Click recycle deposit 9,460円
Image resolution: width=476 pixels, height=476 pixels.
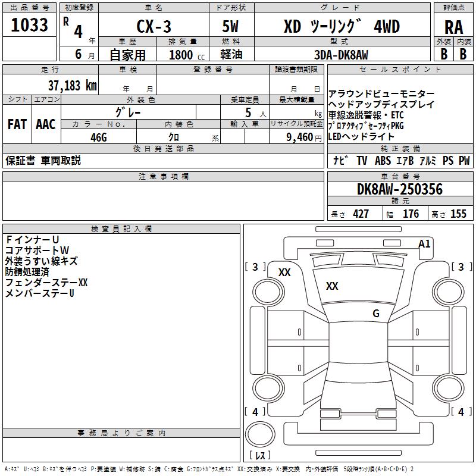(x=304, y=137)
